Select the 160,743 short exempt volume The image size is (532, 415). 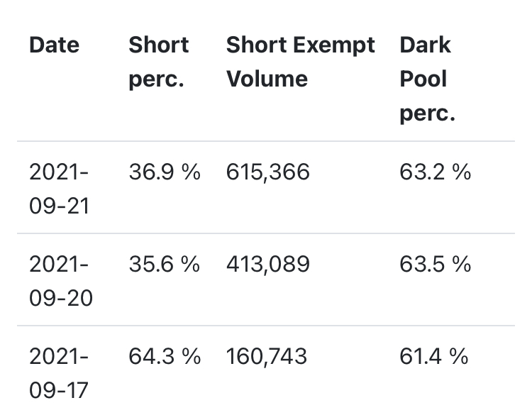point(266,356)
